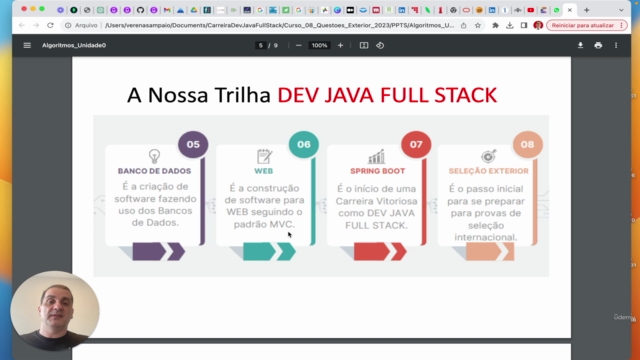Close the active PDF tab

[x=570, y=10]
